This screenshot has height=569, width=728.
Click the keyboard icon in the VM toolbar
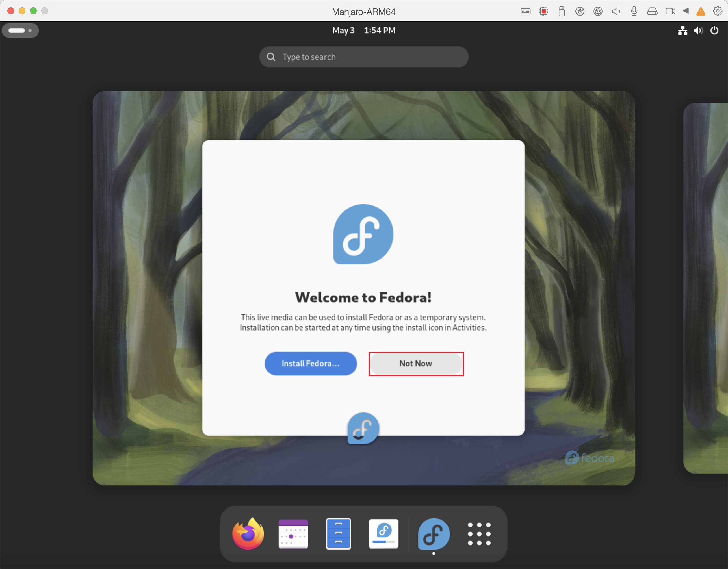click(x=526, y=11)
